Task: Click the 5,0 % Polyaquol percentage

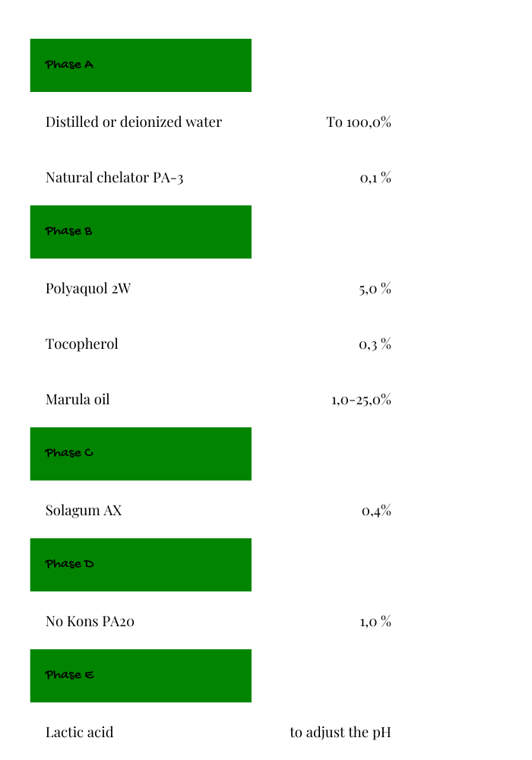Action: click(375, 289)
